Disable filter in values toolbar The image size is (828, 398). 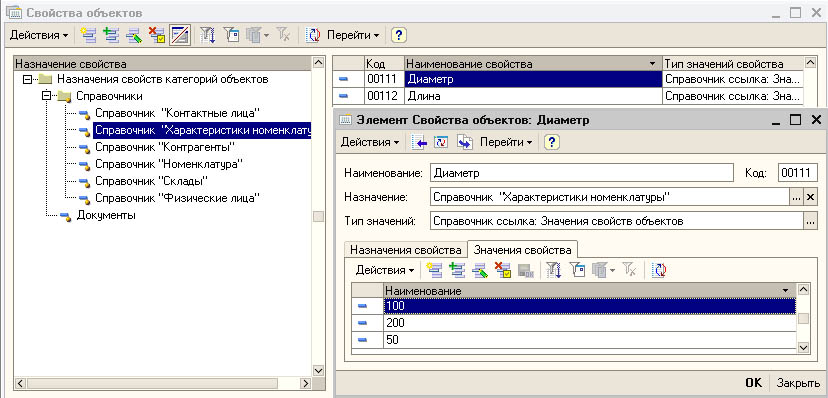(x=628, y=270)
